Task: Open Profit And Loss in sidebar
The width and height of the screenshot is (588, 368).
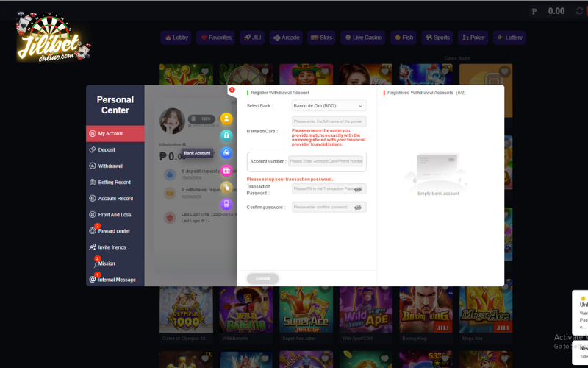Action: pyautogui.click(x=115, y=215)
